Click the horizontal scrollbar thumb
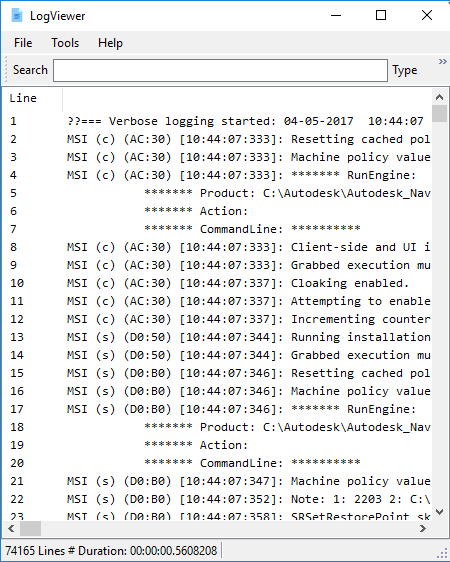 point(30,528)
